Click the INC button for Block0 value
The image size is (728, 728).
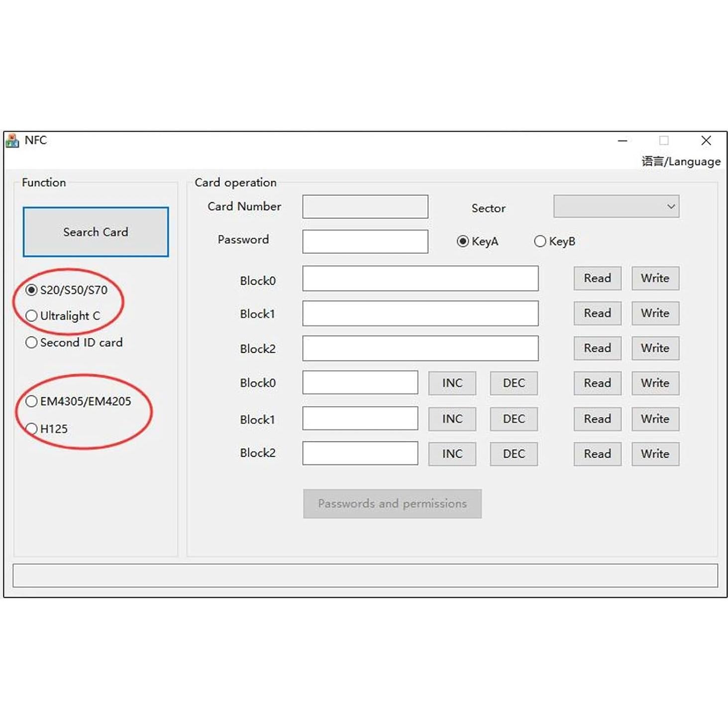coord(452,383)
